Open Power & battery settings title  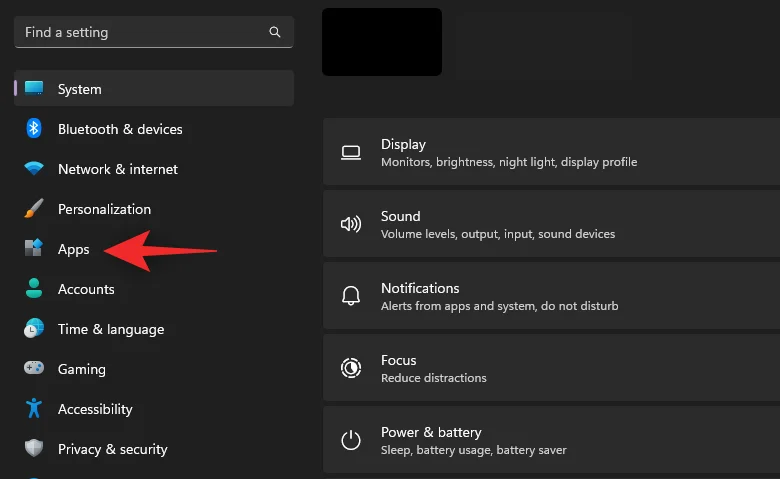(431, 432)
